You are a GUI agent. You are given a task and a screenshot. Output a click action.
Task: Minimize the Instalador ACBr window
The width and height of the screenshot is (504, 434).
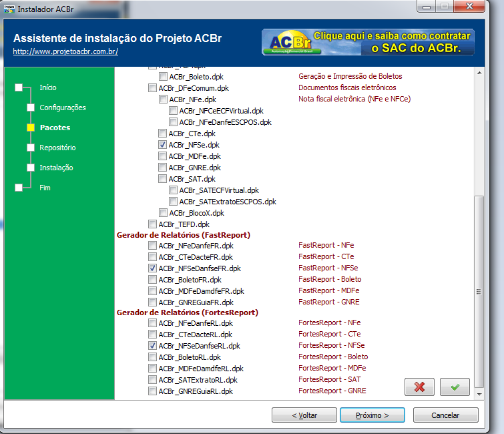click(426, 6)
